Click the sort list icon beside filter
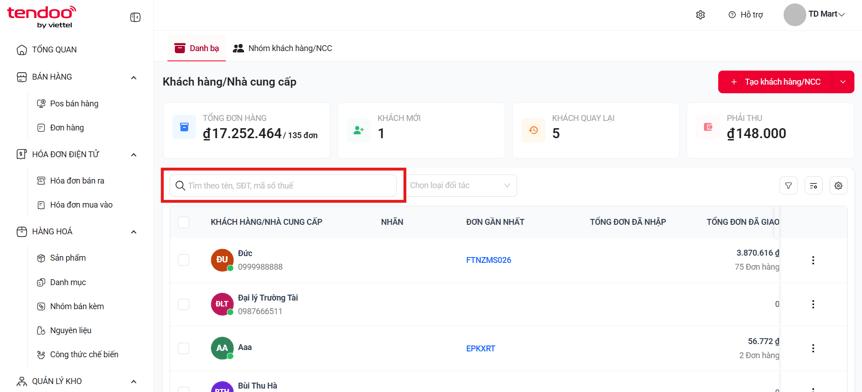Image resolution: width=862 pixels, height=392 pixels. tap(814, 186)
